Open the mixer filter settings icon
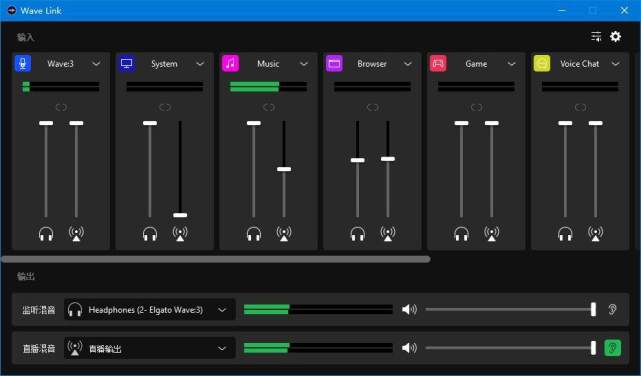This screenshot has height=376, width=641. 596,37
